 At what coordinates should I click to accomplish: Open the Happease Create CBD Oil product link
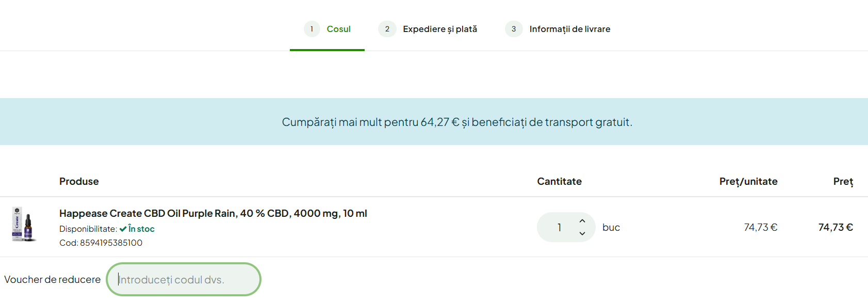click(213, 213)
